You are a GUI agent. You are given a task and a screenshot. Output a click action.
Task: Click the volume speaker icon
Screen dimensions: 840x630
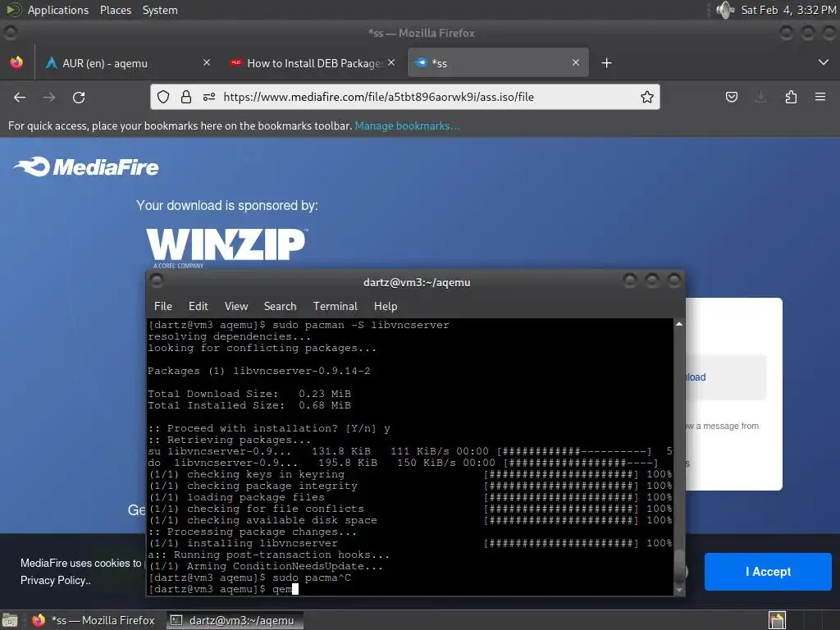[x=725, y=10]
